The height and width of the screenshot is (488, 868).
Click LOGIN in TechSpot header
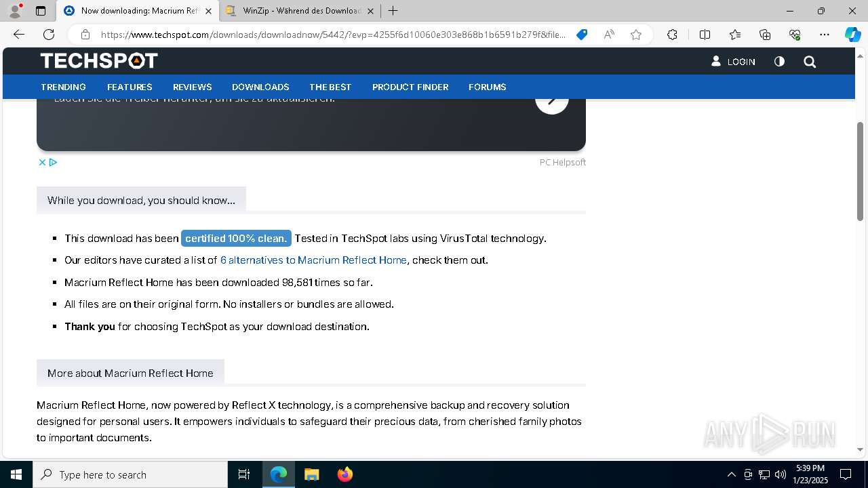coord(733,62)
